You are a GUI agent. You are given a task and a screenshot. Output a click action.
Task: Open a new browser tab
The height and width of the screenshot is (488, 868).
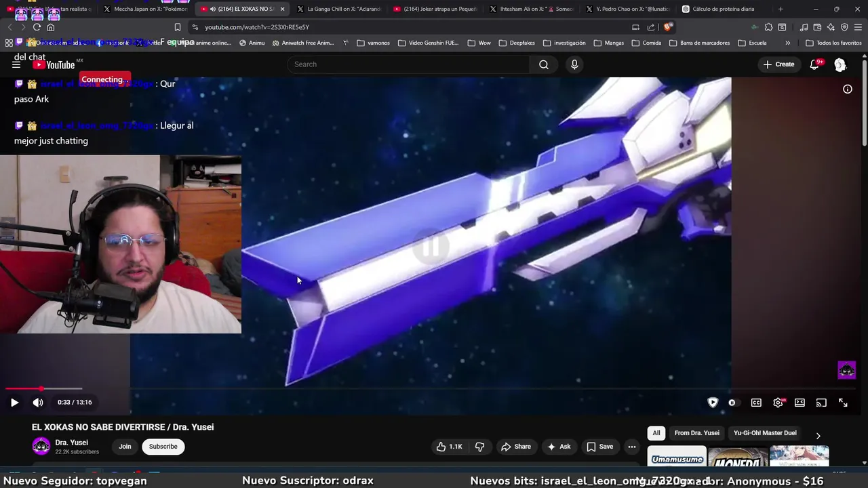click(x=781, y=9)
